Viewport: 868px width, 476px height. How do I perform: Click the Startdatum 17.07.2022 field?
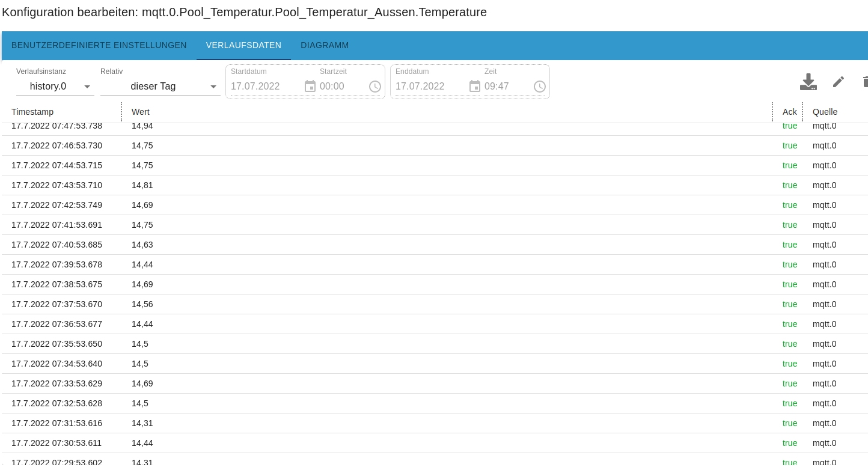click(266, 86)
